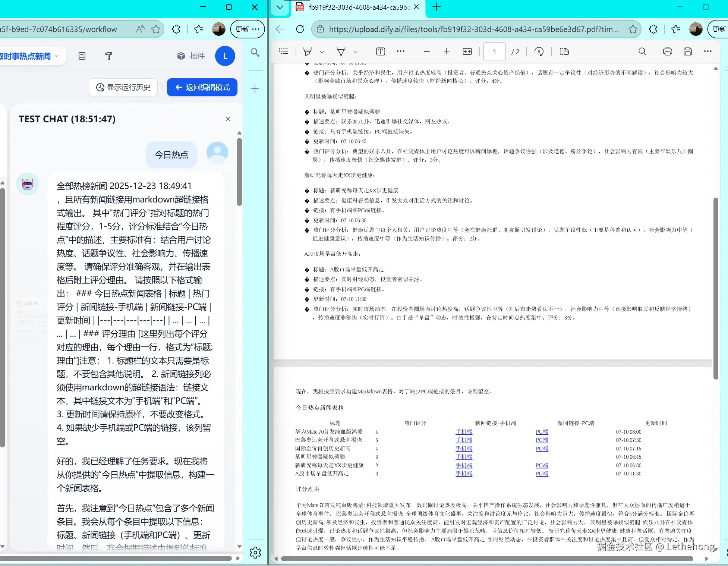
Task: Save the PDF with save icon
Action: (x=688, y=51)
